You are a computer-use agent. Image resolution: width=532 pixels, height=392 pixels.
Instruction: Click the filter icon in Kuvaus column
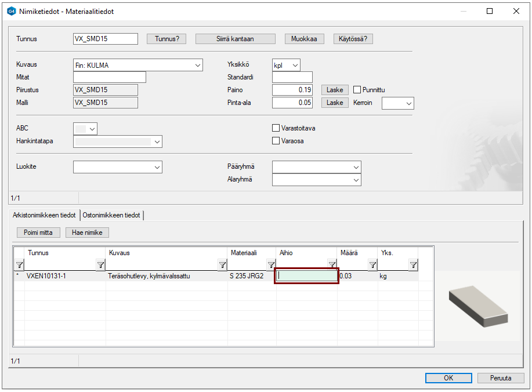[222, 265]
